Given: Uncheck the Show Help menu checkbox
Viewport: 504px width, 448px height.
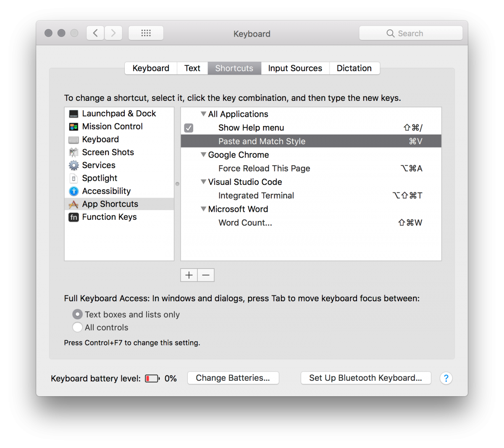Looking at the screenshot, I should [189, 128].
